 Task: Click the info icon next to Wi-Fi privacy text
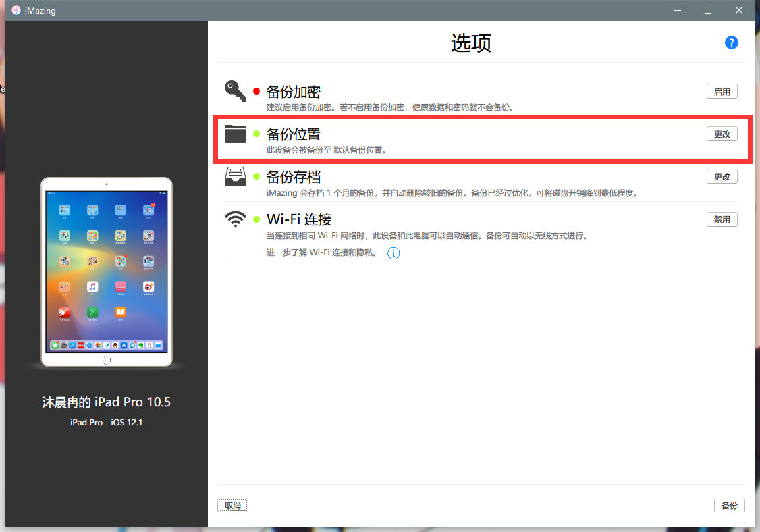pos(393,253)
